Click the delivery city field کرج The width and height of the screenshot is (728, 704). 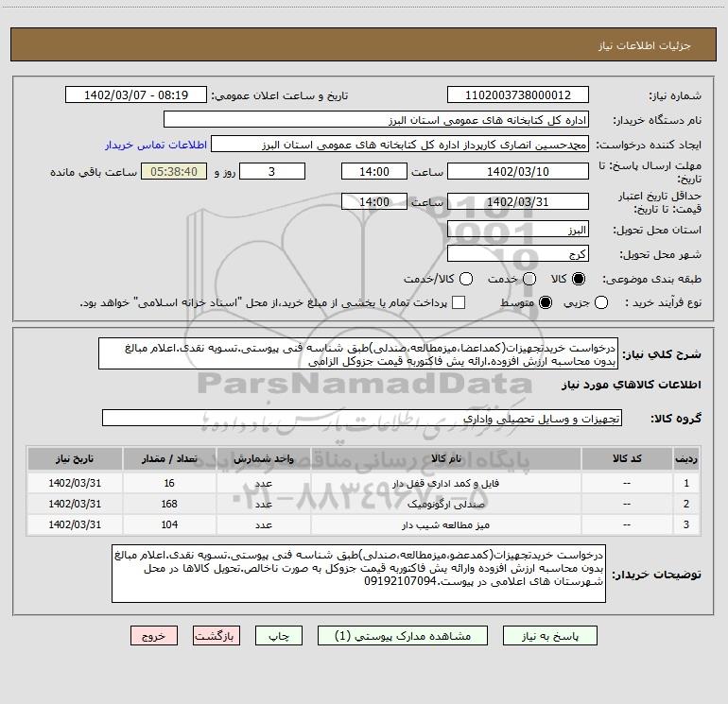click(x=518, y=254)
